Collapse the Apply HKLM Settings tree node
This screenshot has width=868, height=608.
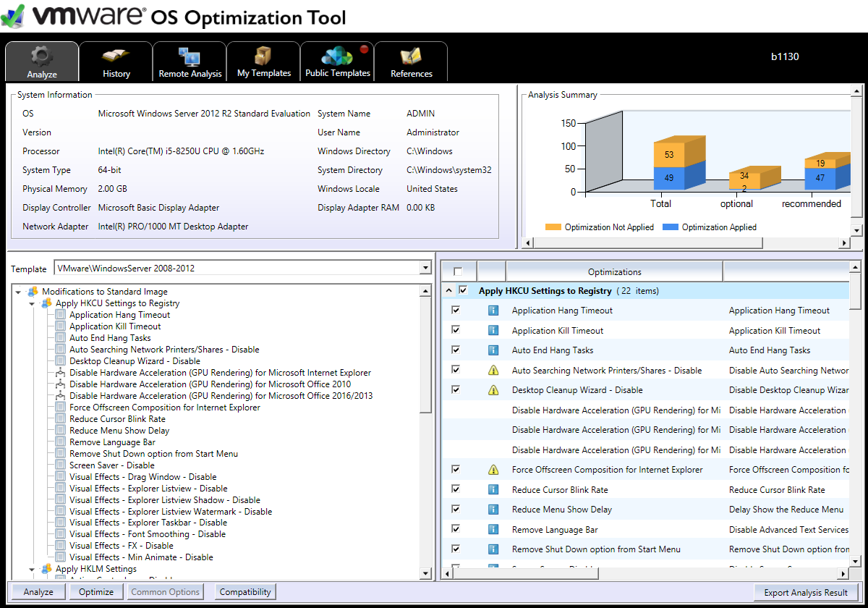coord(32,569)
